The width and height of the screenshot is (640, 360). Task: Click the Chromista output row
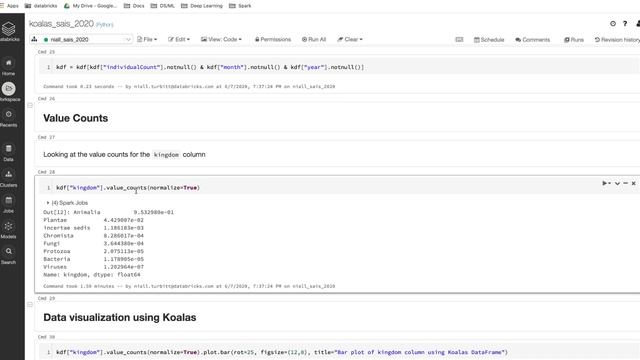coord(93,236)
